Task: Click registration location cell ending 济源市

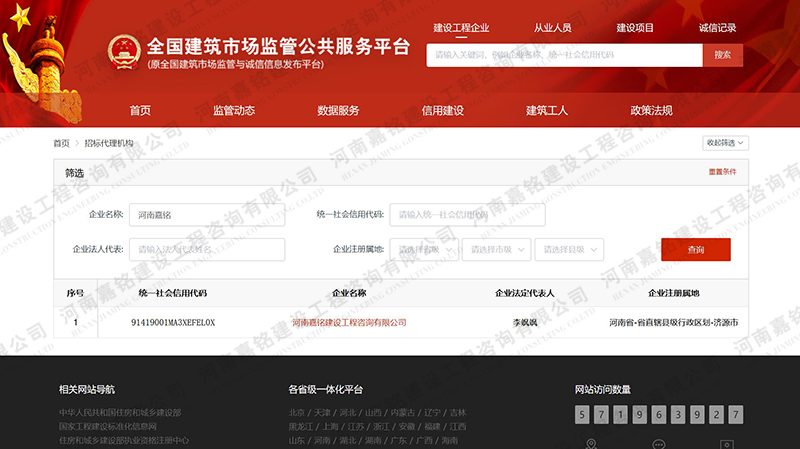Action: pos(673,322)
